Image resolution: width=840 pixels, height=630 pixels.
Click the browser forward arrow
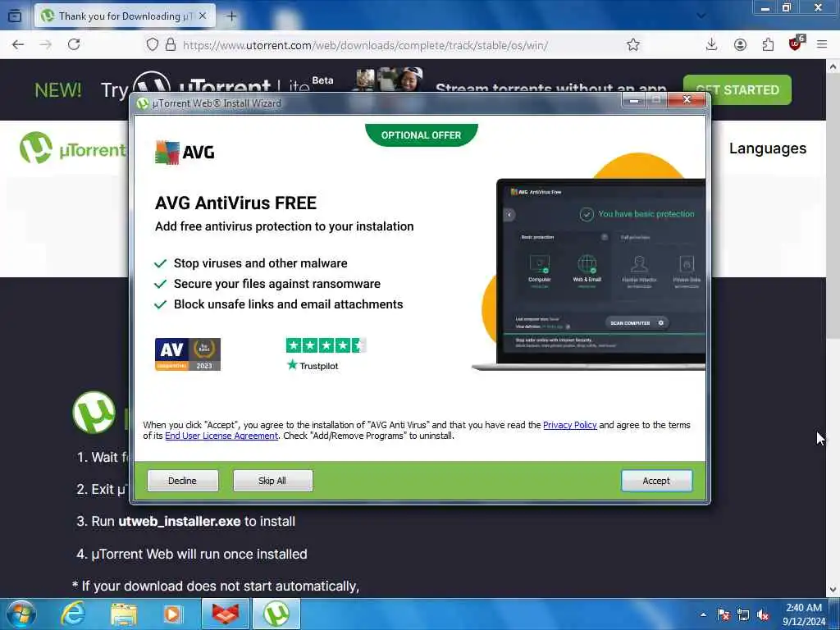[46, 44]
